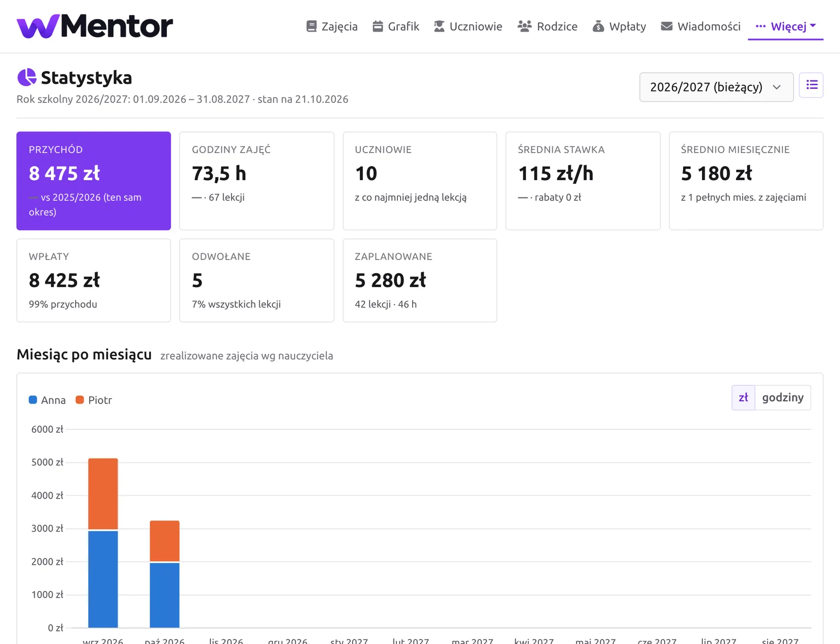Click the Uczniowie student icon

click(x=439, y=26)
